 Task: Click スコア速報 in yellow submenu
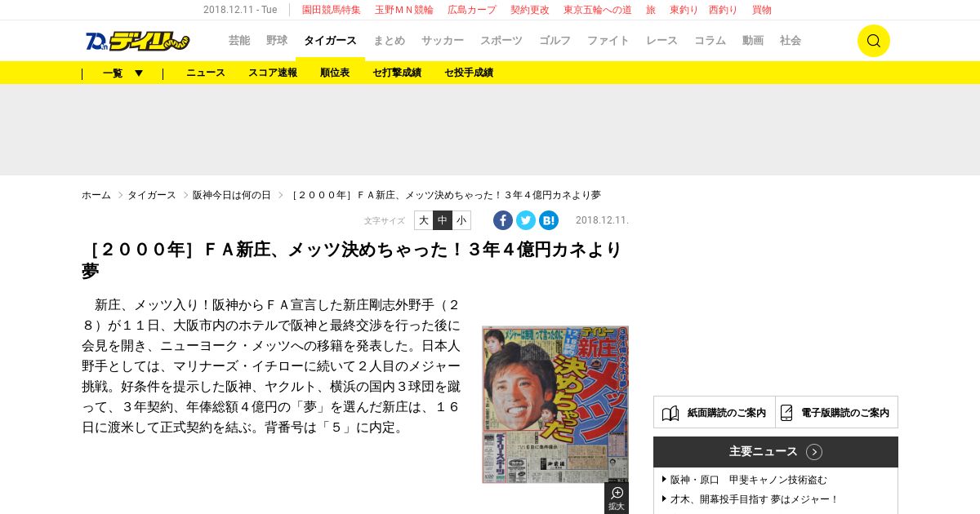(273, 73)
